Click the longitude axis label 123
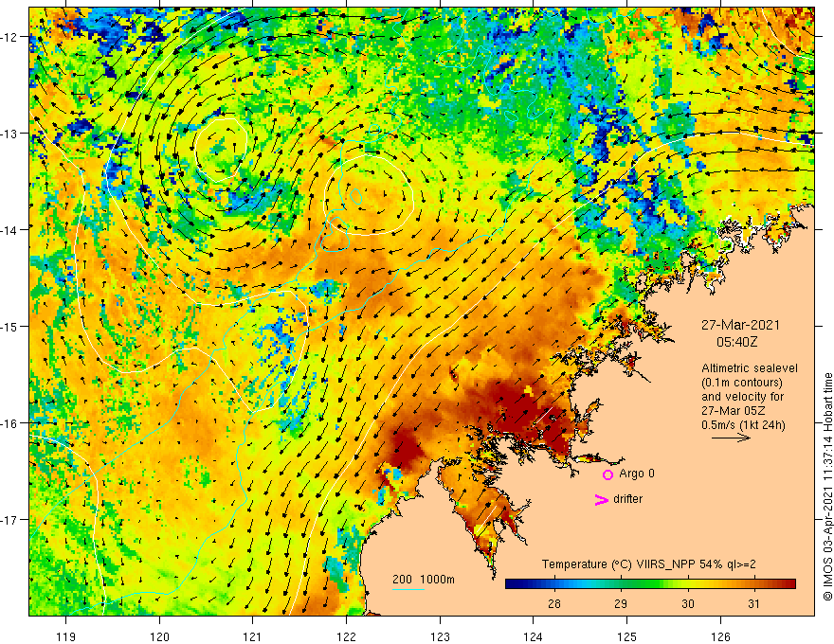 click(440, 636)
